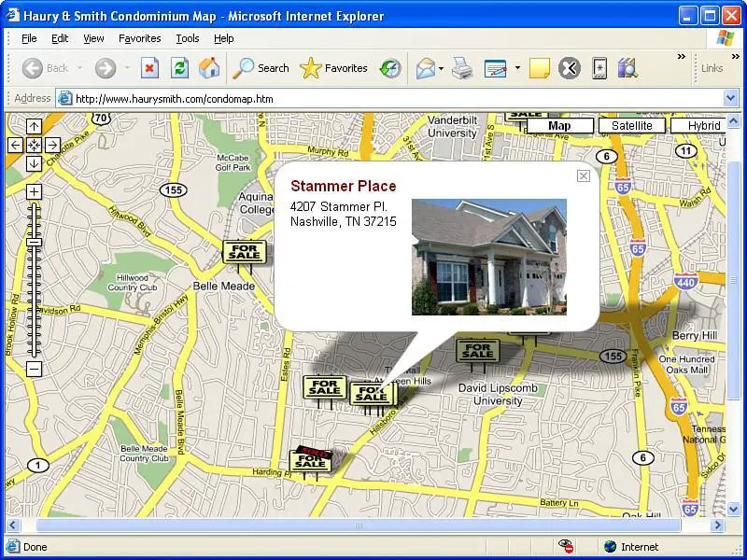Click scroll left arrow on horizontal scrollbar
Viewport: 747px width, 560px height.
pyautogui.click(x=13, y=525)
